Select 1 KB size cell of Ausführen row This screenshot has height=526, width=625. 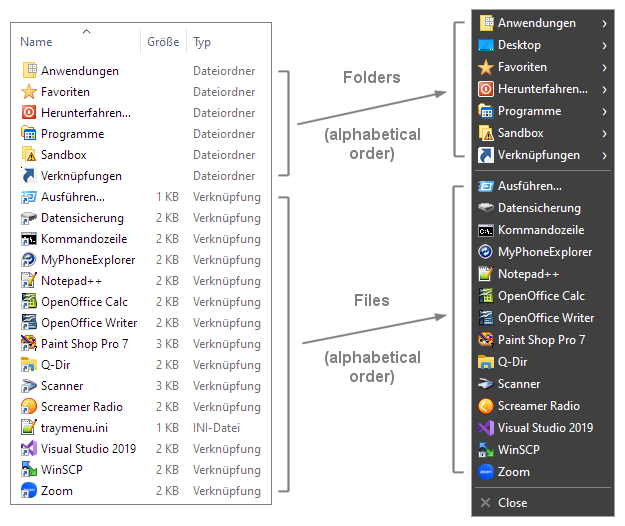click(167, 197)
